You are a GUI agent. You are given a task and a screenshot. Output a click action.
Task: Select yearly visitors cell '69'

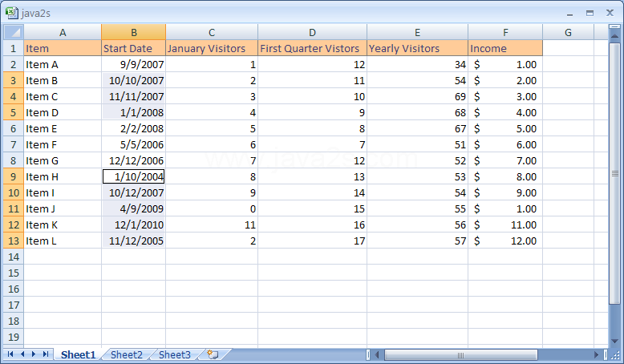(x=417, y=96)
